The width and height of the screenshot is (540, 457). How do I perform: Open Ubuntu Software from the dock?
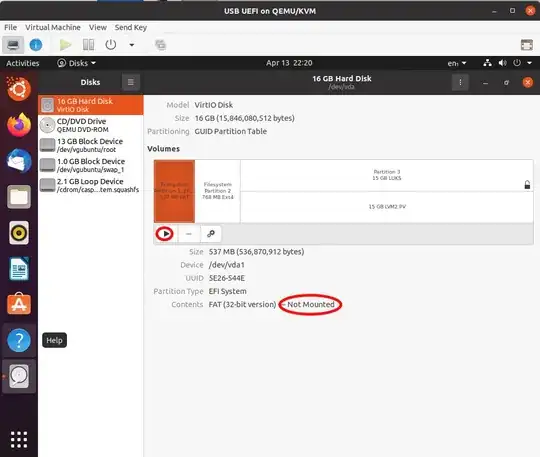coord(19,304)
